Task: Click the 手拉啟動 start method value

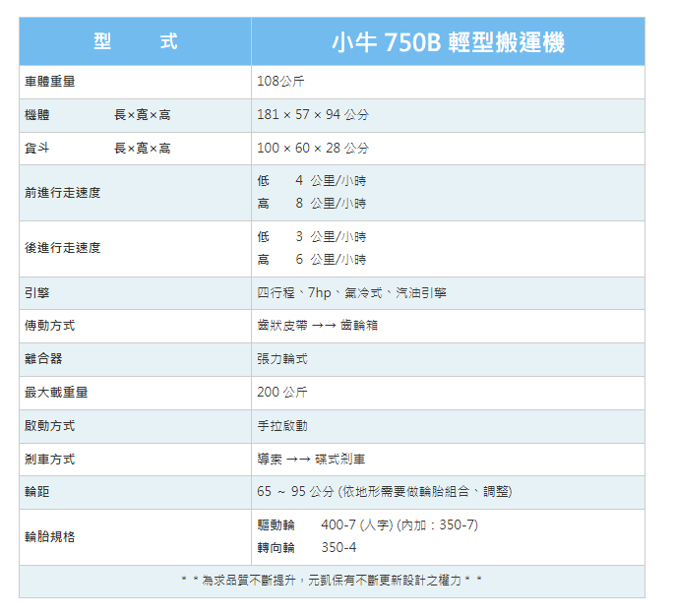Action: pos(282,426)
